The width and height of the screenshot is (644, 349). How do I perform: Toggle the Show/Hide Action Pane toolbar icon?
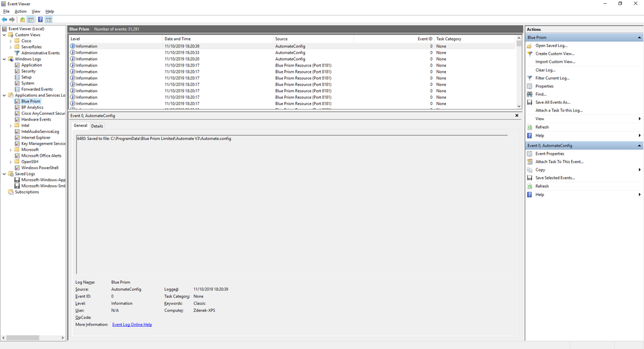(x=48, y=19)
